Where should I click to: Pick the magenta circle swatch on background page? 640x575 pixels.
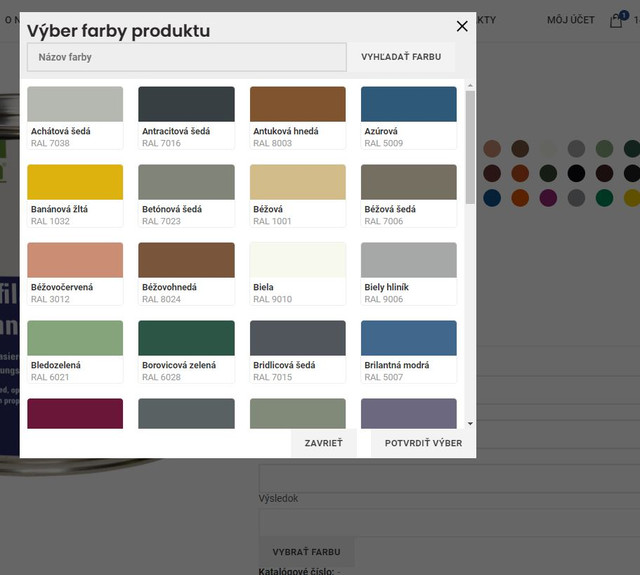coord(548,198)
